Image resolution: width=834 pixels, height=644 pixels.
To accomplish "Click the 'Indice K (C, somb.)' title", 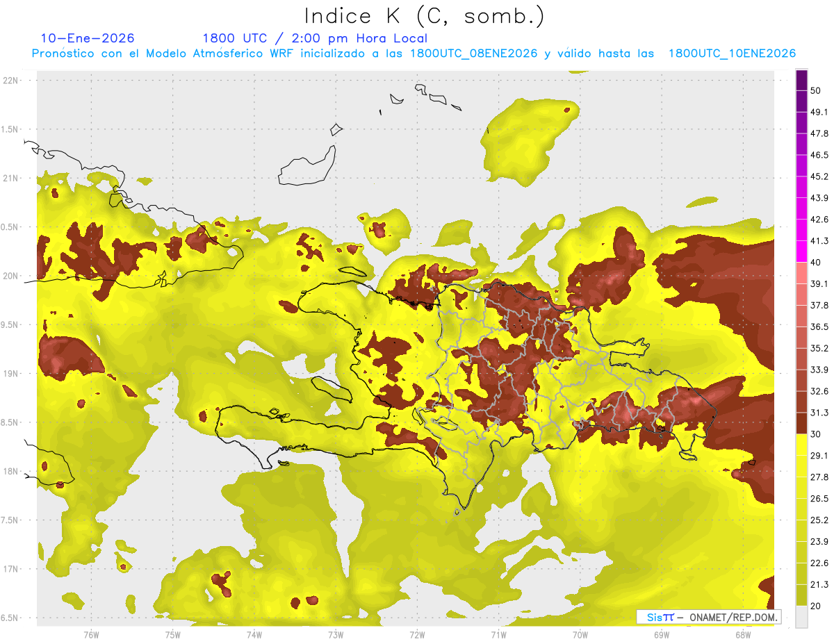I will click(425, 15).
